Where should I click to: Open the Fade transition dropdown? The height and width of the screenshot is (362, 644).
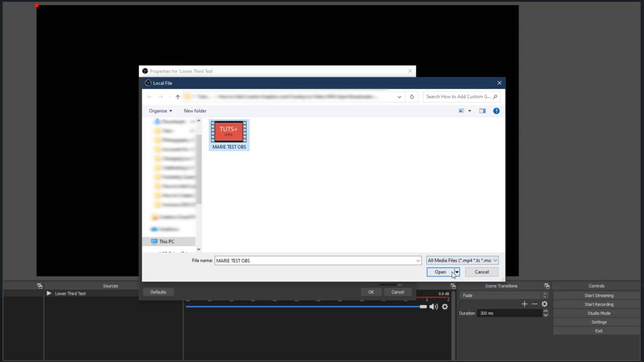click(504, 295)
